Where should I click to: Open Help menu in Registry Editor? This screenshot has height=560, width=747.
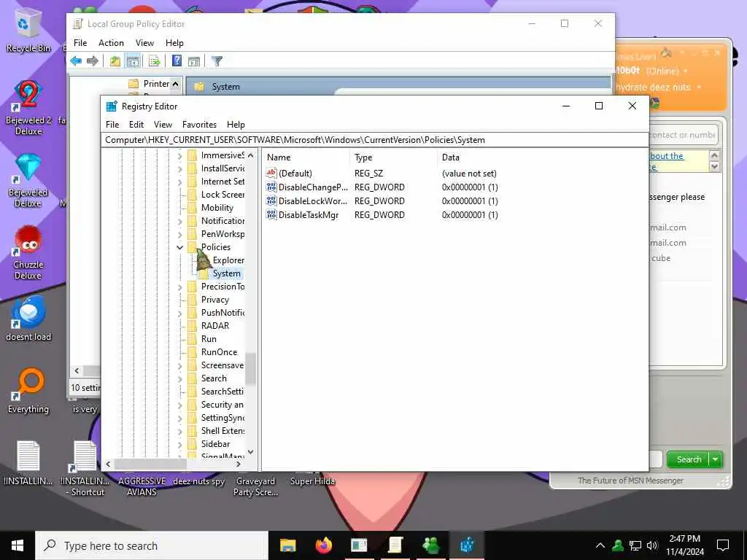coord(236,124)
